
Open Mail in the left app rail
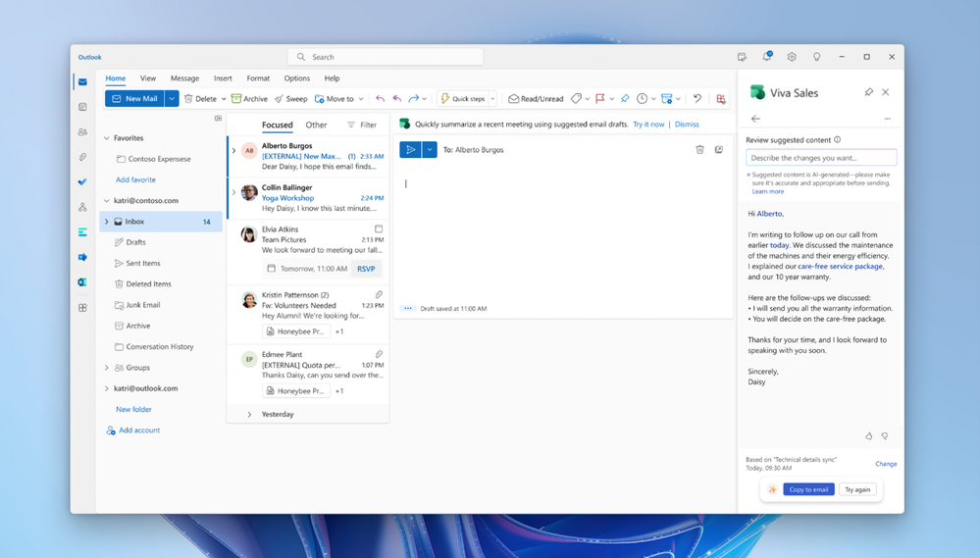[x=82, y=81]
